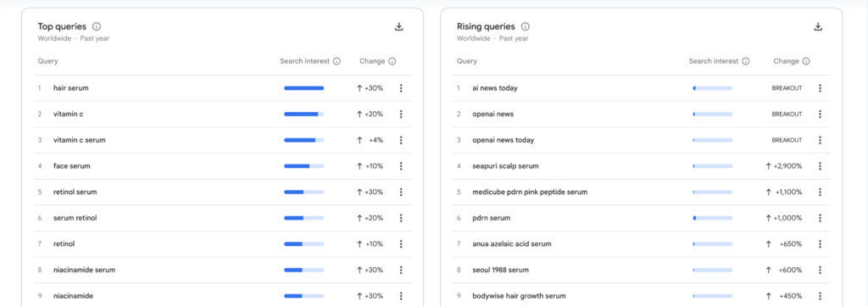Open more options for openai news today

(x=820, y=140)
